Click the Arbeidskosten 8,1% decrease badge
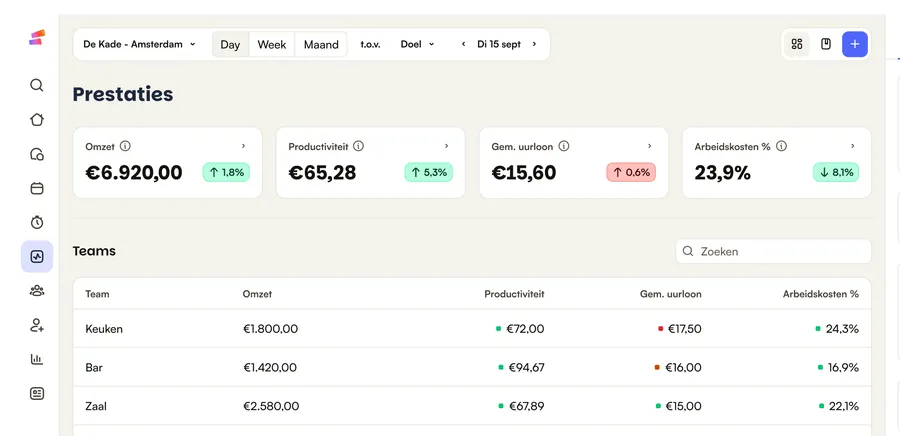 (836, 172)
